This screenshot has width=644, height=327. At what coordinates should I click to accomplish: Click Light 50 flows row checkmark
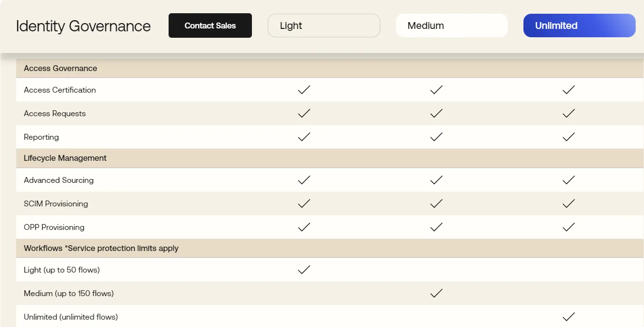[304, 270]
